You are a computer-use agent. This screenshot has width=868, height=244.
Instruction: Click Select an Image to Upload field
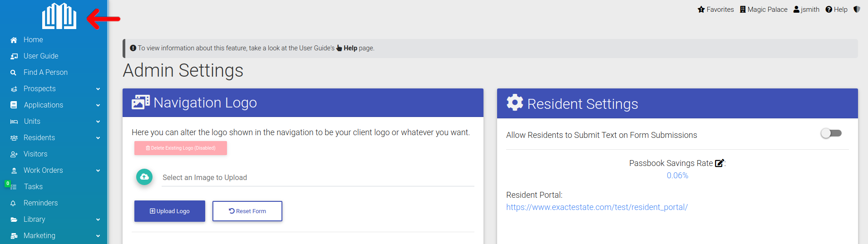pyautogui.click(x=318, y=177)
